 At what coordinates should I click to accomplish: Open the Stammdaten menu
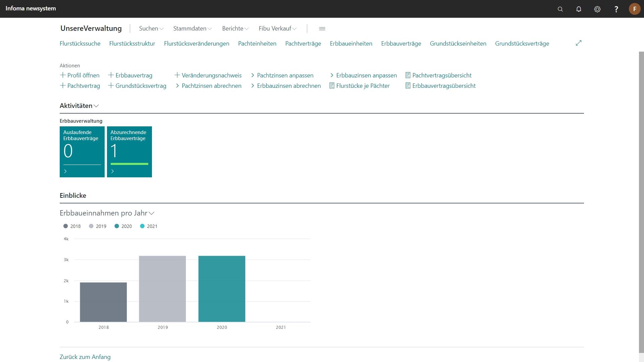coord(192,28)
